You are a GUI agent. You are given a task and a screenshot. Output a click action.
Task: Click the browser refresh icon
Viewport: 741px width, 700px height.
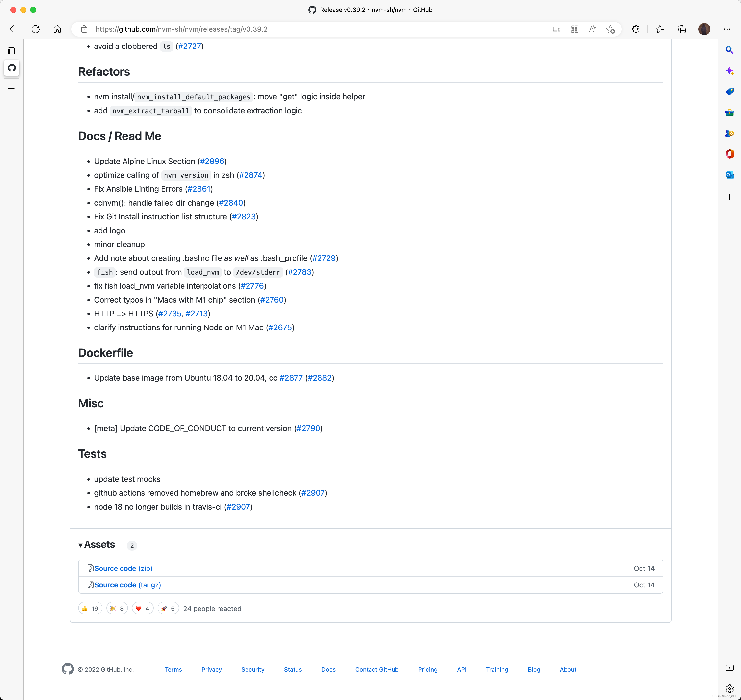click(36, 29)
